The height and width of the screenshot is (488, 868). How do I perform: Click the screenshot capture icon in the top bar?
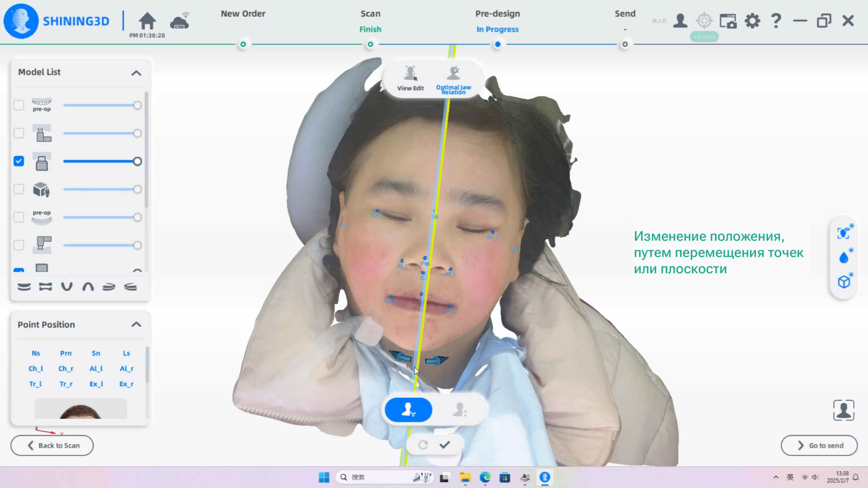(728, 21)
